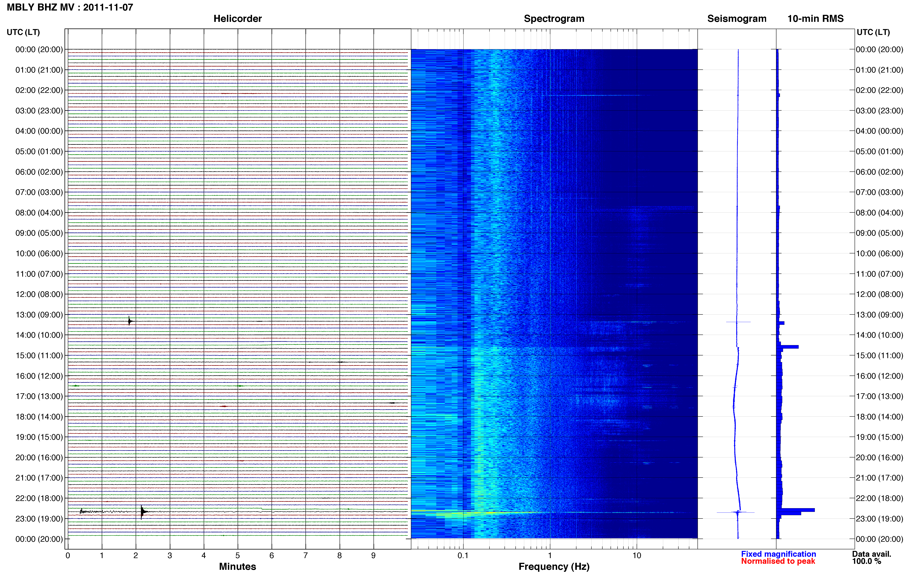Select the 10-min RMS panel heading
Viewport: 924px width, 578px height.
point(816,19)
